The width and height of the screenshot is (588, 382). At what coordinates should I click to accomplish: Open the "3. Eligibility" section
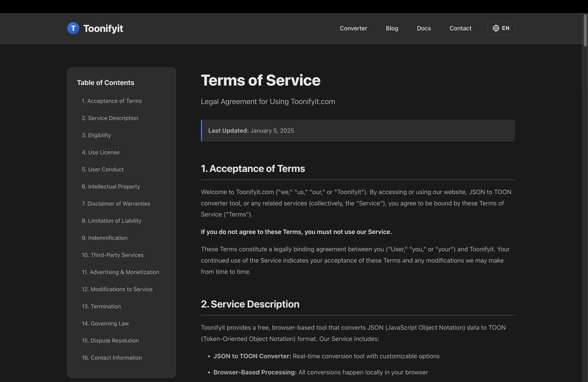click(x=96, y=135)
